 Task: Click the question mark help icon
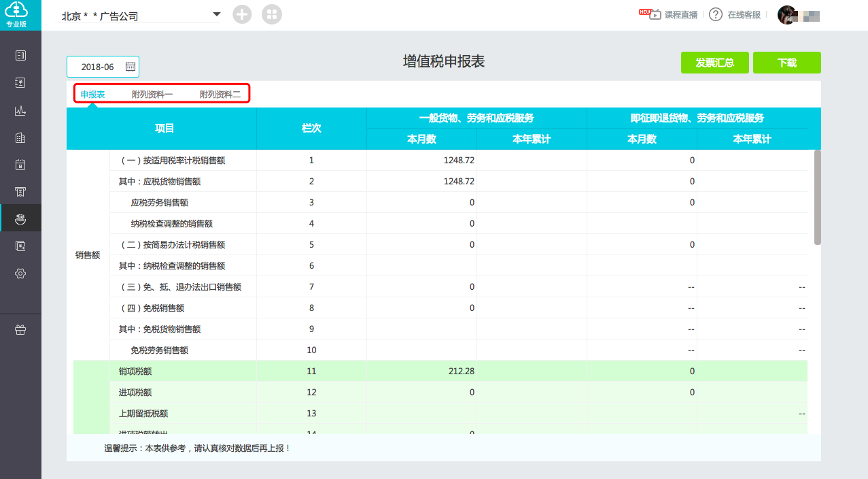click(x=715, y=14)
